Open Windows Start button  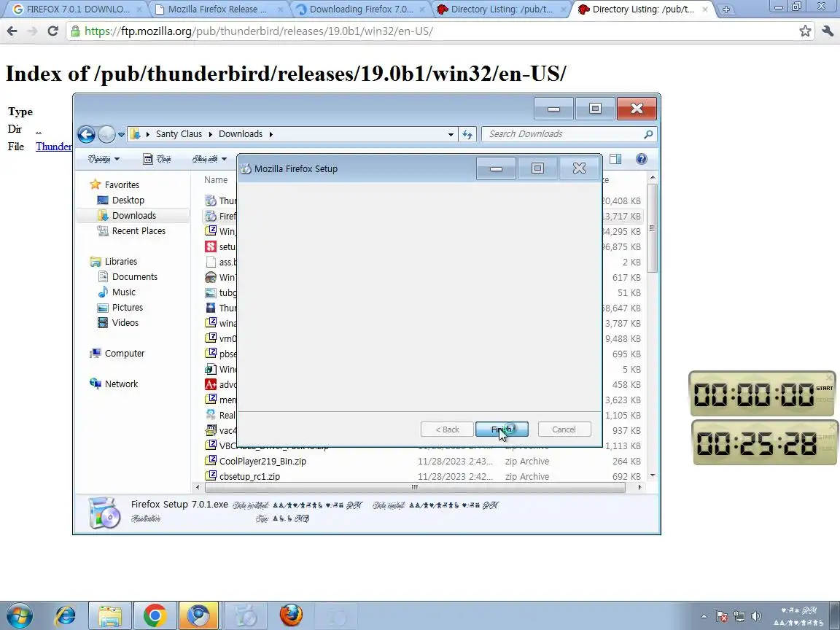[x=19, y=615]
